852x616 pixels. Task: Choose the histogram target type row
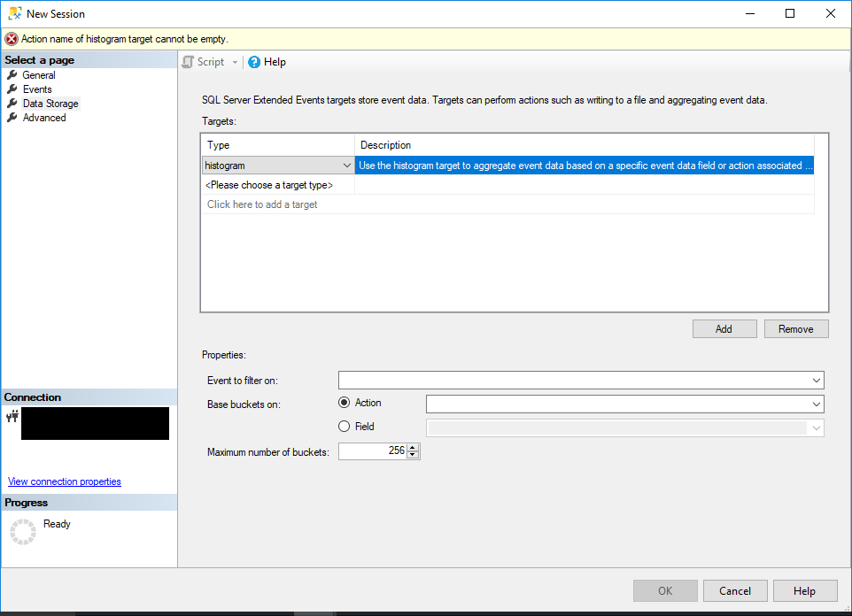point(266,166)
